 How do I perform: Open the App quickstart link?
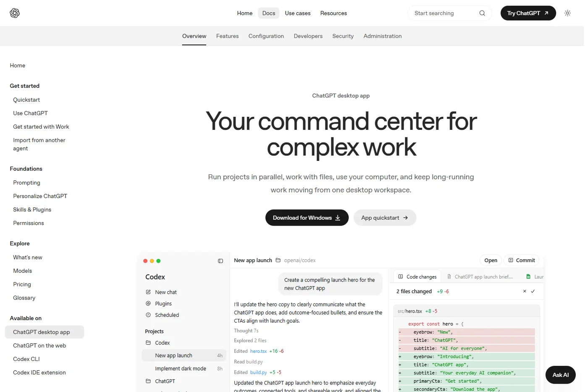(x=385, y=218)
